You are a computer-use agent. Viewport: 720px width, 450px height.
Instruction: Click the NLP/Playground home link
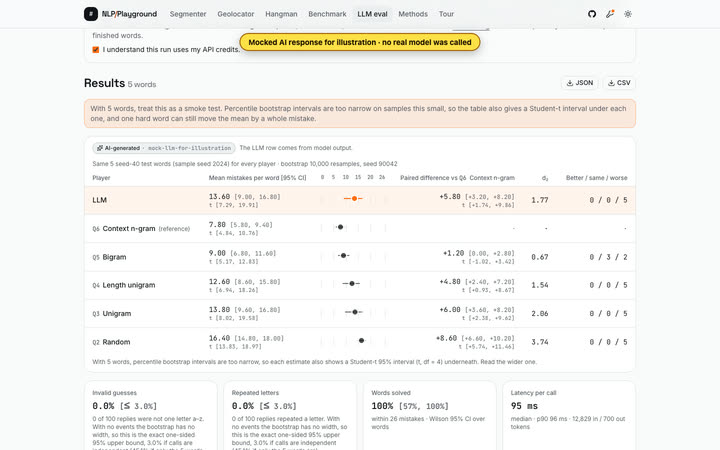121,14
